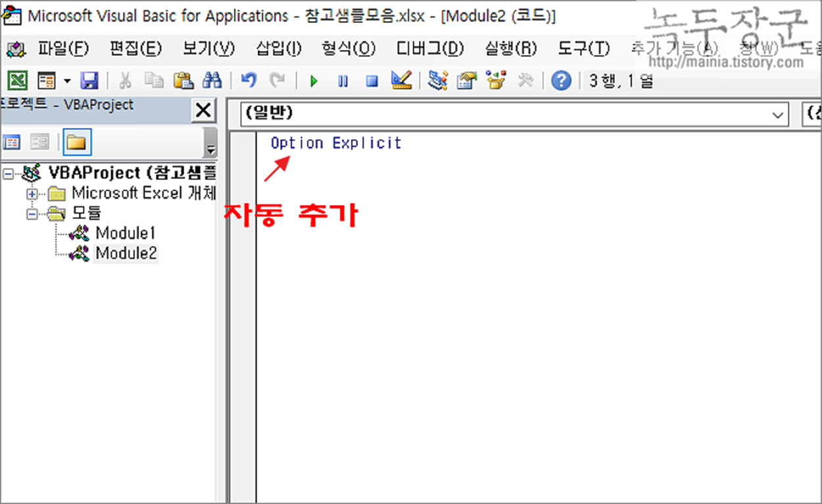Open the 편집(E) menu

pos(135,48)
